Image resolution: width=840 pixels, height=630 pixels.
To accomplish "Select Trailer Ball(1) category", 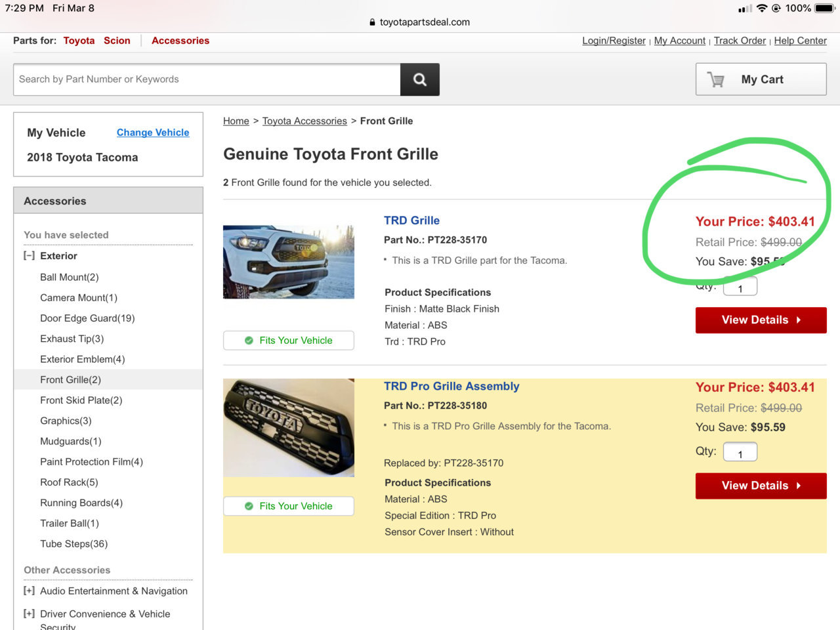I will [70, 523].
